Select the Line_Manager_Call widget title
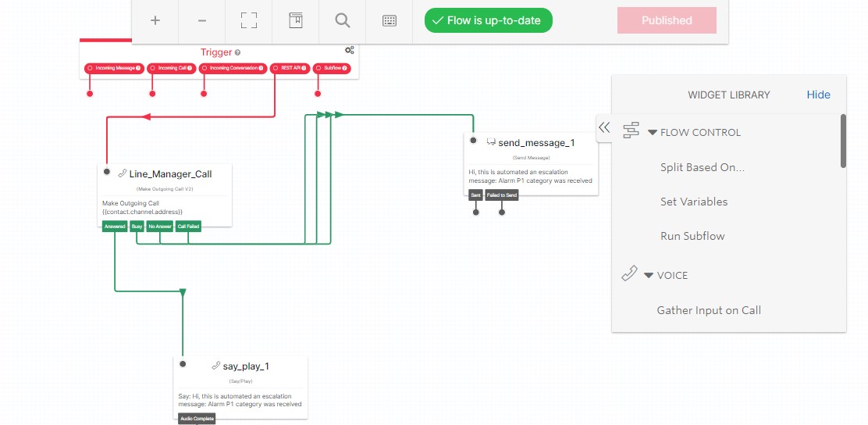The width and height of the screenshot is (868, 425). tap(170, 173)
